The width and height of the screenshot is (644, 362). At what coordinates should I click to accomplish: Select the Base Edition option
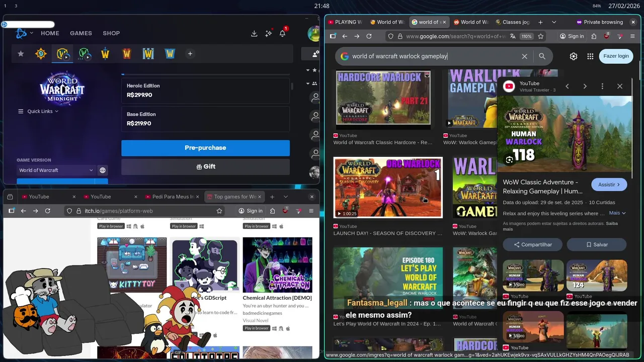(205, 119)
